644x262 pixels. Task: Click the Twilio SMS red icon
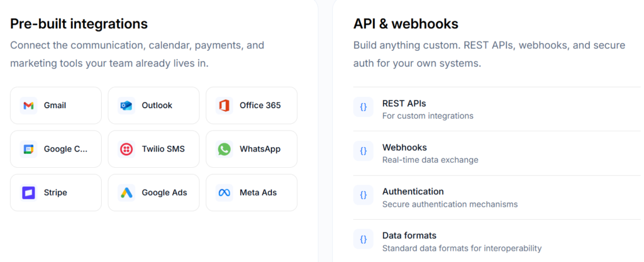pos(126,150)
